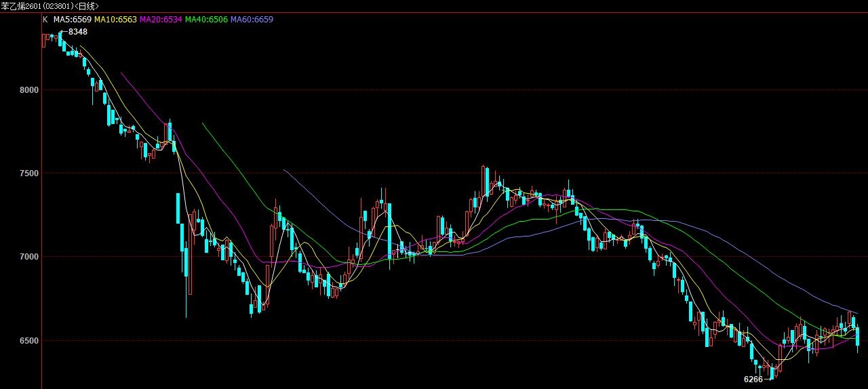Click the blue MA60:6659 label
The width and height of the screenshot is (868, 389).
[x=252, y=20]
